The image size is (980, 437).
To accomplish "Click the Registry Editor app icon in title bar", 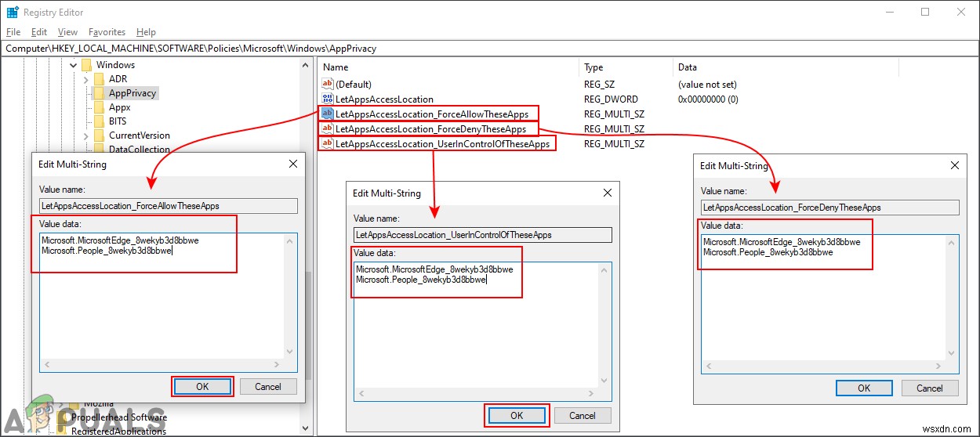I will point(12,12).
